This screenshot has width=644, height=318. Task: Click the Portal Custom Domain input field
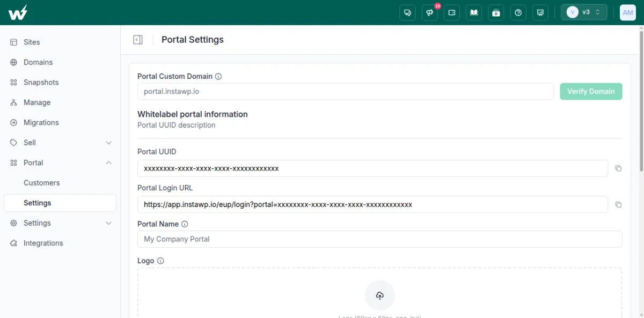tap(346, 91)
